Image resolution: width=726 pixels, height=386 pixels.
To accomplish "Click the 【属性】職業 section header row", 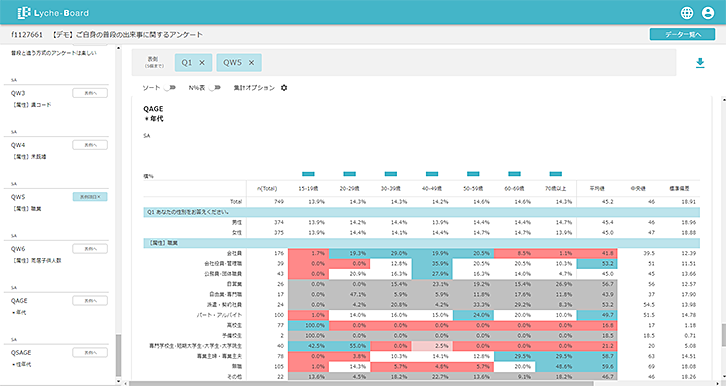I will [421, 243].
